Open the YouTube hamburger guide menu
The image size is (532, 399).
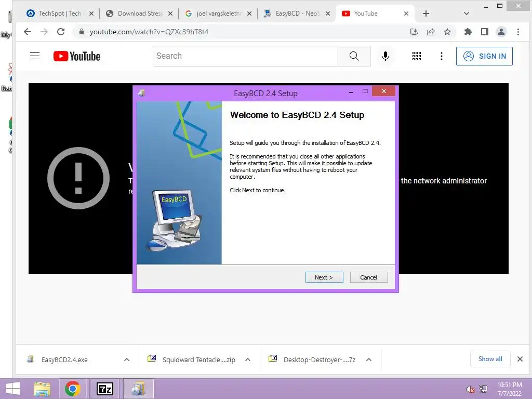click(35, 56)
